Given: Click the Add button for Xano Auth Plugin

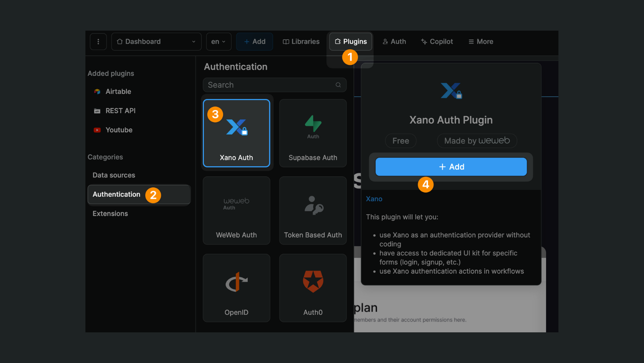Looking at the screenshot, I should coord(451,167).
